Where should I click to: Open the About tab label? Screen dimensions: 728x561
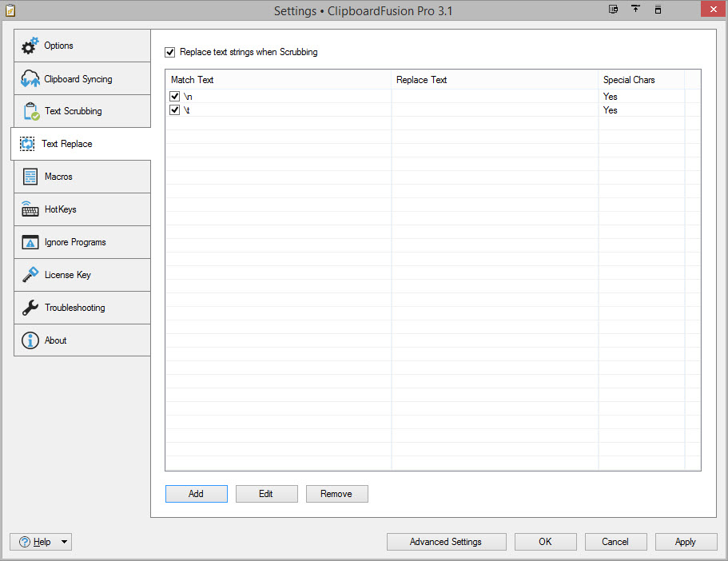[55, 340]
